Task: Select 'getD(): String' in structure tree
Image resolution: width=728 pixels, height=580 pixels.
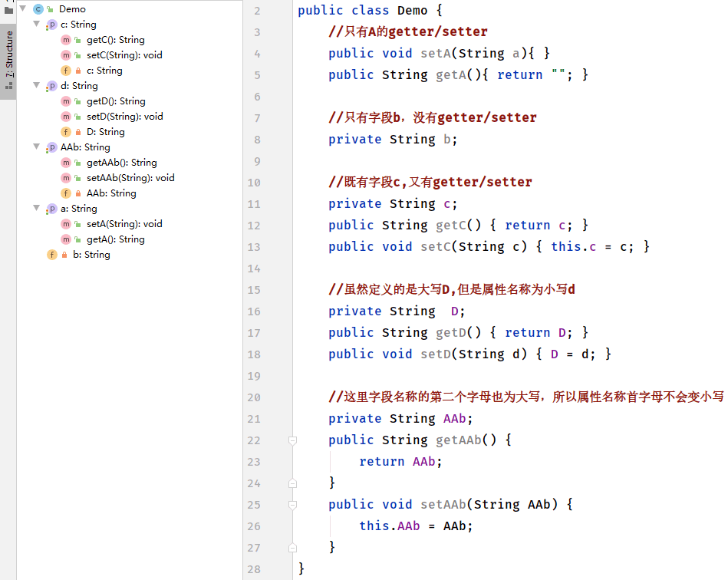Action: [x=116, y=101]
